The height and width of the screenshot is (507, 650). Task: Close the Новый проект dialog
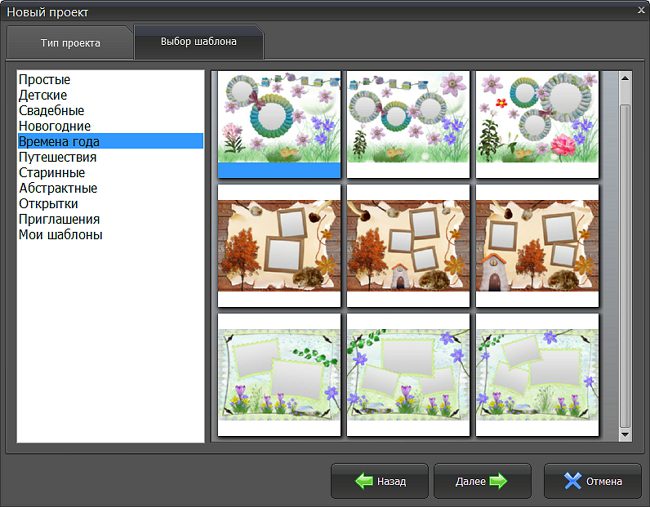(x=641, y=10)
